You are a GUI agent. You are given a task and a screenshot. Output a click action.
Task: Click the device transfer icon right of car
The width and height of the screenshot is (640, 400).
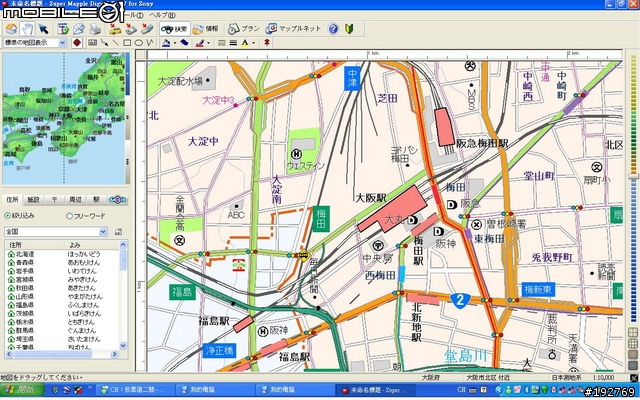[x=131, y=29]
